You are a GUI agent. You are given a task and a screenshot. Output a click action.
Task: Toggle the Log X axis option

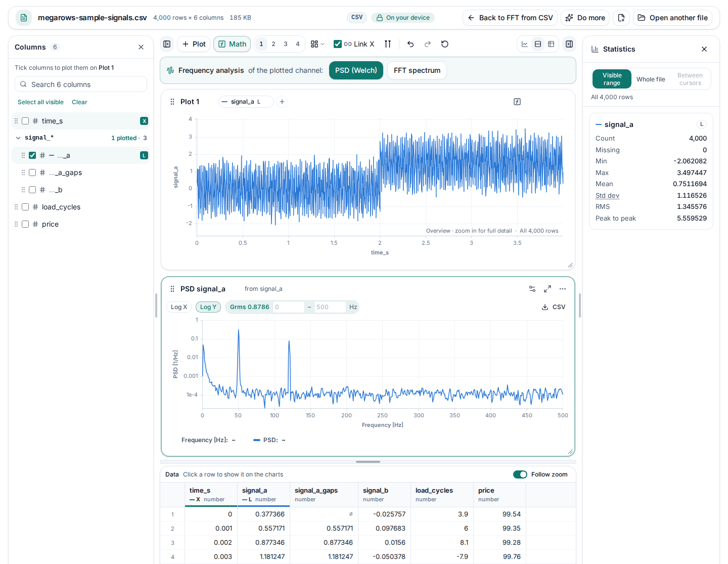coord(179,307)
